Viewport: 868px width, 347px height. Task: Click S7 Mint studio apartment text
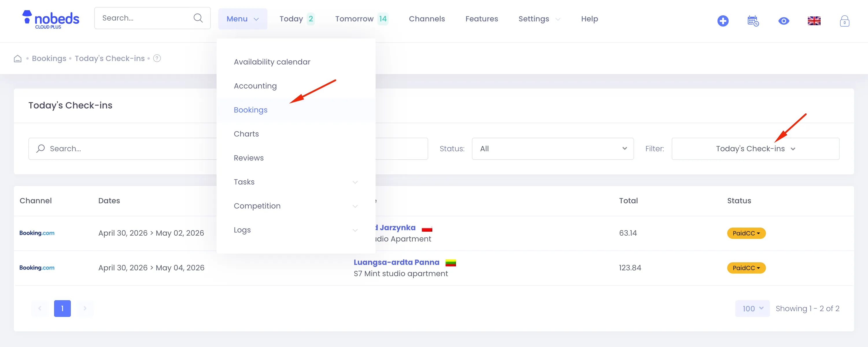[401, 274]
